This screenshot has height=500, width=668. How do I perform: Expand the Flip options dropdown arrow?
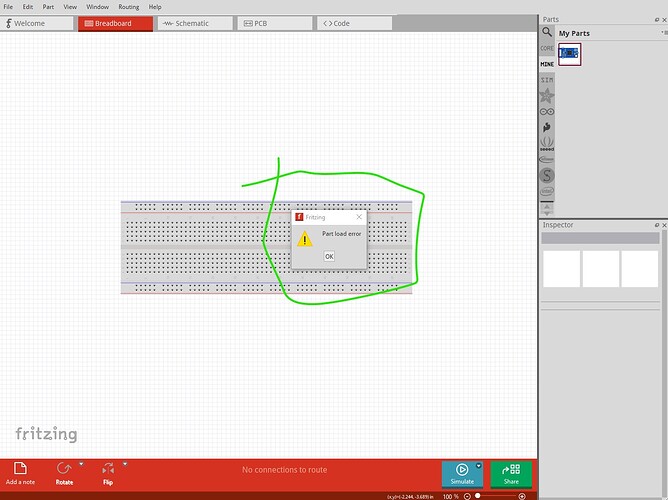(125, 465)
